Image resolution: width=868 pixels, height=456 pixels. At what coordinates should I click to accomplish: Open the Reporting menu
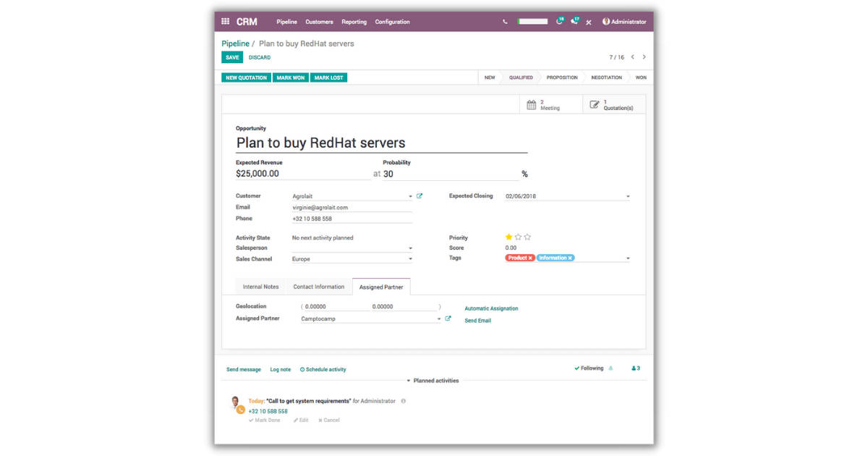[x=354, y=22]
